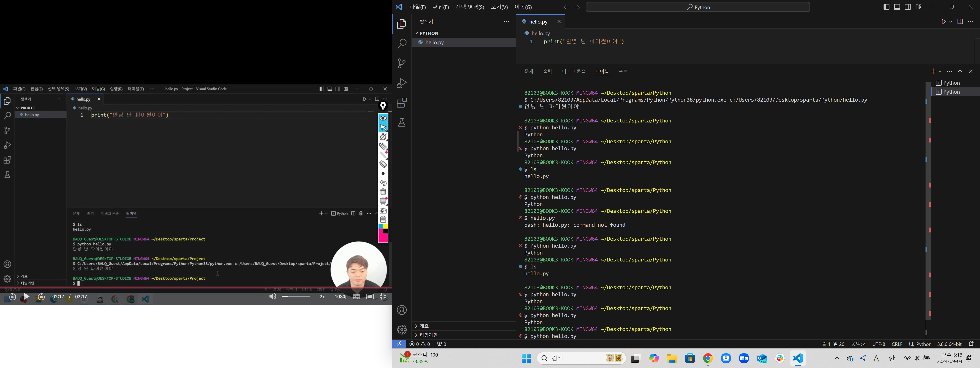Toggle the bottom panel layout button

[897, 7]
